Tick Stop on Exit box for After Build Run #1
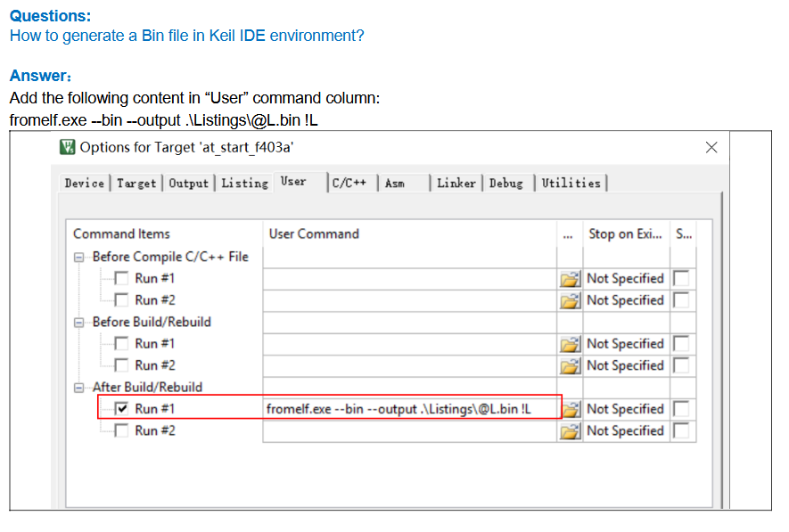 681,409
